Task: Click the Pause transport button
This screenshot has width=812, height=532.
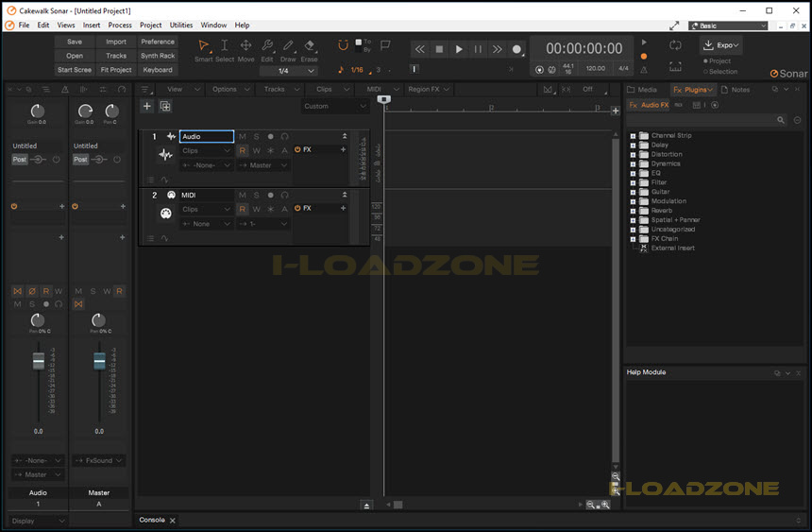Action: (x=478, y=49)
